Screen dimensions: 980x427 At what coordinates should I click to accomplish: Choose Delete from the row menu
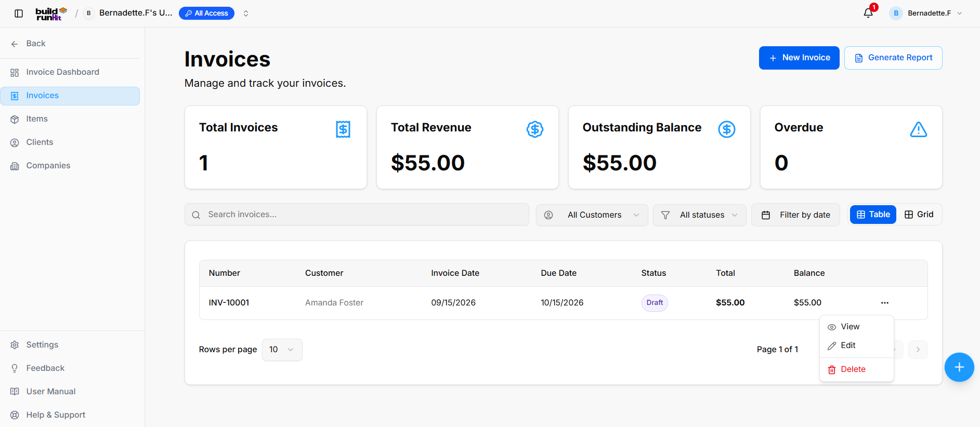pos(856,369)
